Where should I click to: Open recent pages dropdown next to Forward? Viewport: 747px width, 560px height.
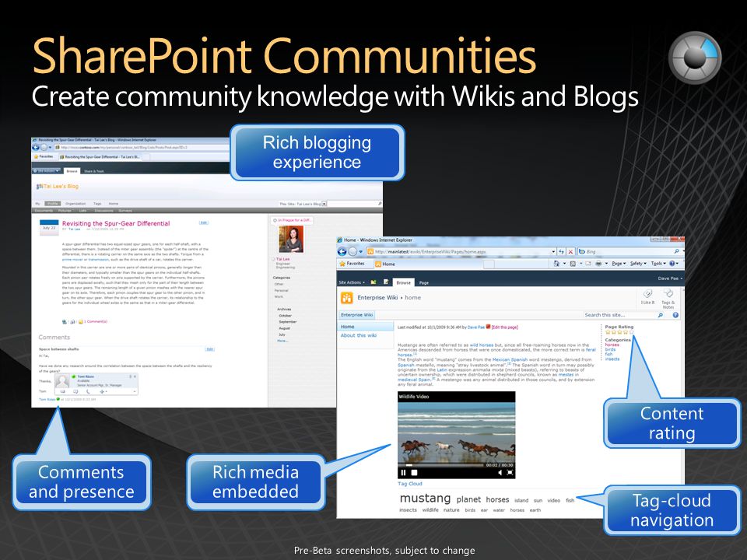point(360,251)
